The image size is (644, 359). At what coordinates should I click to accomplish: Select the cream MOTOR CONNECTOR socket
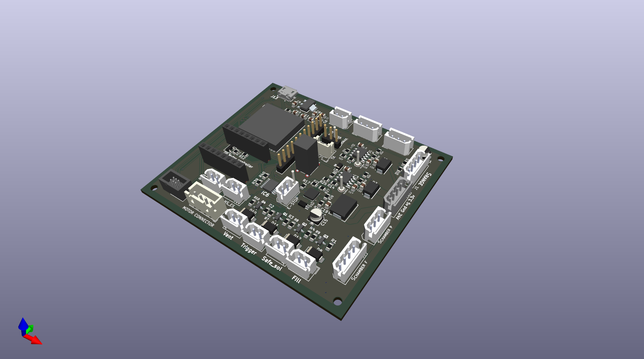tap(204, 201)
